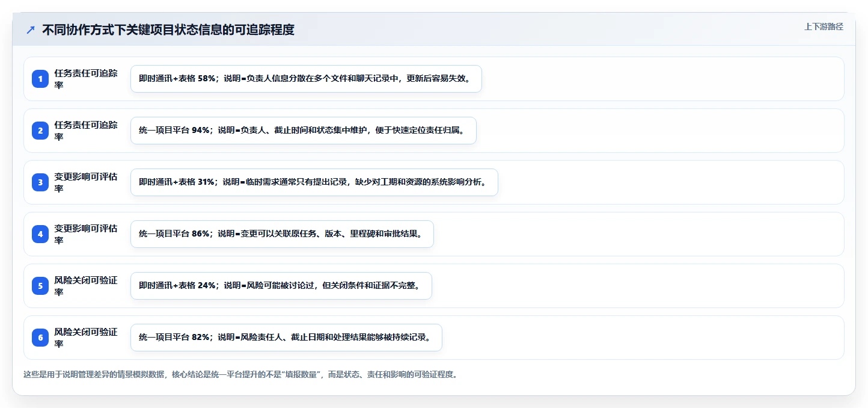Select the 统一项目平台 86% description box

pos(282,234)
